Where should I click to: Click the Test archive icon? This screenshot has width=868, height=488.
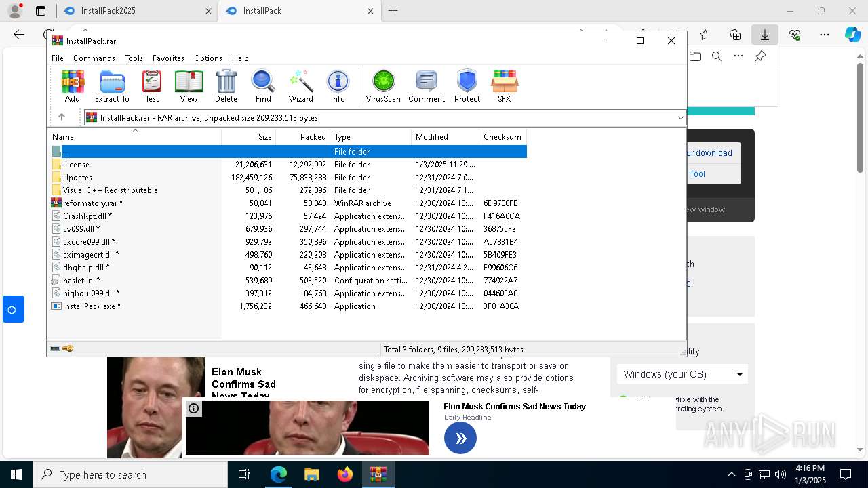[152, 87]
